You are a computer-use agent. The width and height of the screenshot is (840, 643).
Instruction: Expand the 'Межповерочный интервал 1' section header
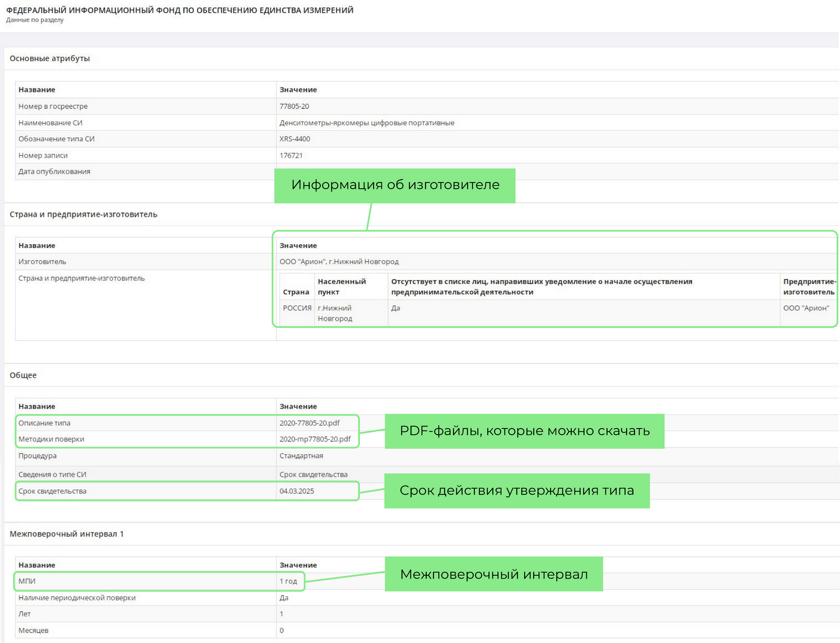tap(67, 534)
